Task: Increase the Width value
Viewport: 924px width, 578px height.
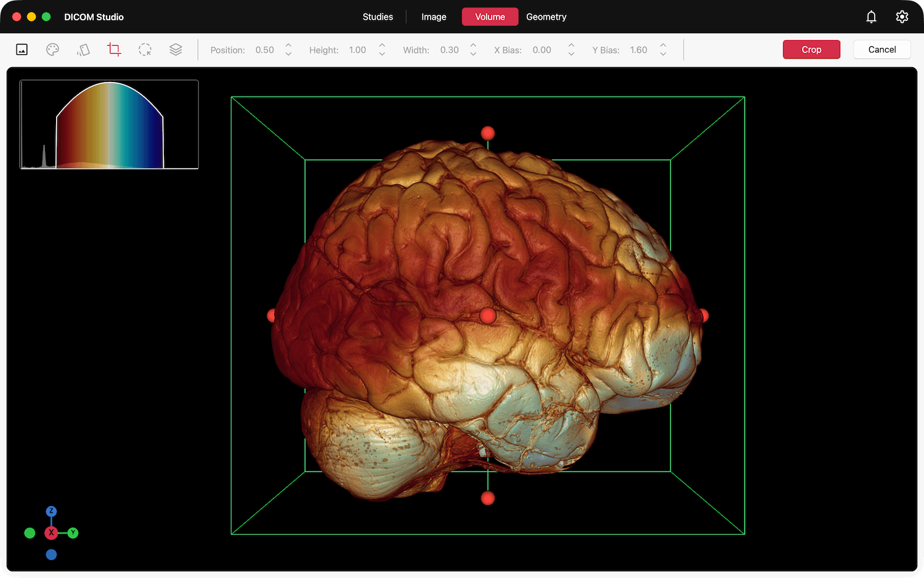Action: (473, 45)
